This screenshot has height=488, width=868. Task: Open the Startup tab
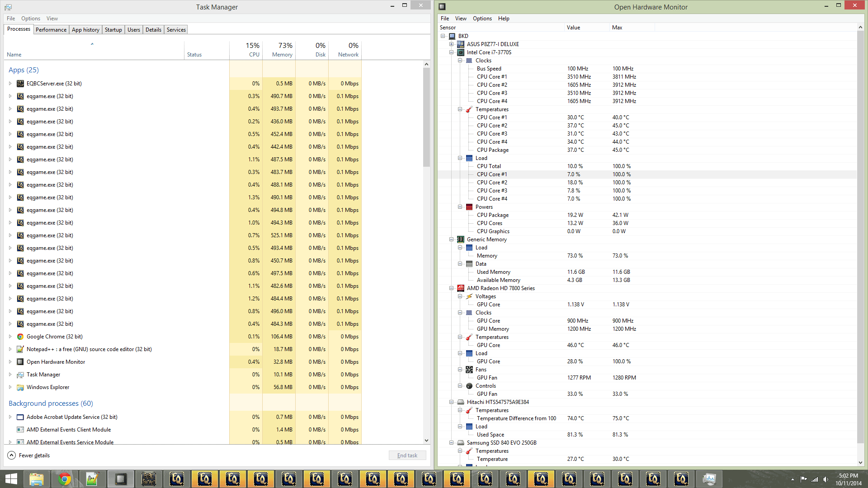[113, 30]
